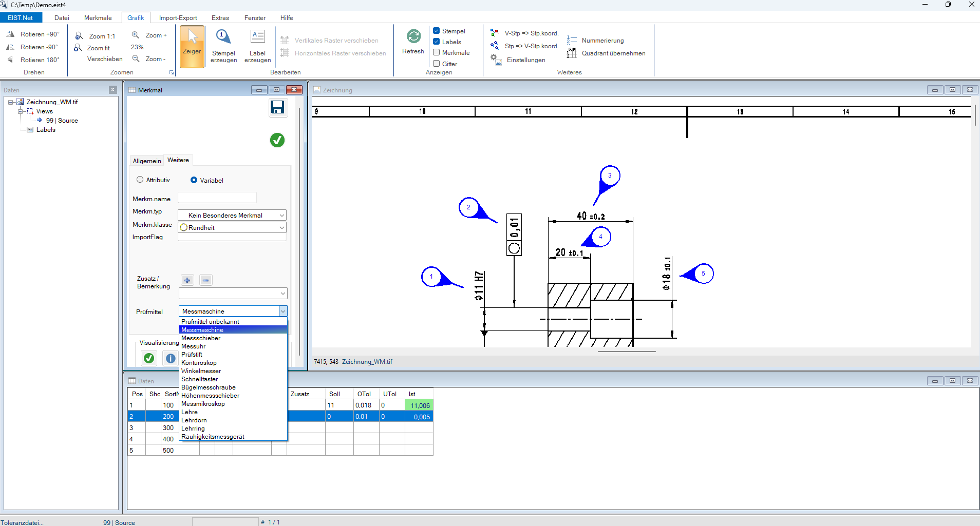
Task: Click stamp balloon number 3 on drawing
Action: click(610, 176)
